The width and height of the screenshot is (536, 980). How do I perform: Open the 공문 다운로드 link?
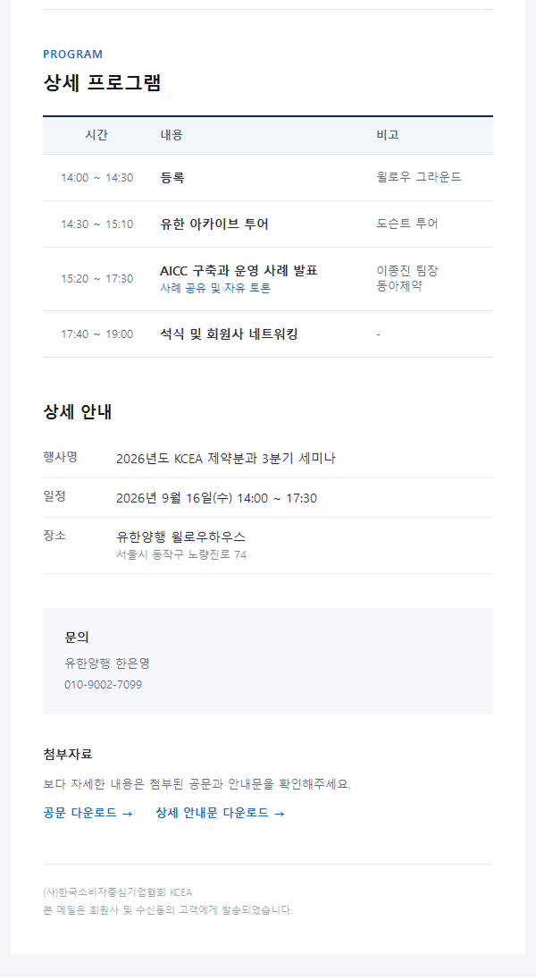[88, 813]
